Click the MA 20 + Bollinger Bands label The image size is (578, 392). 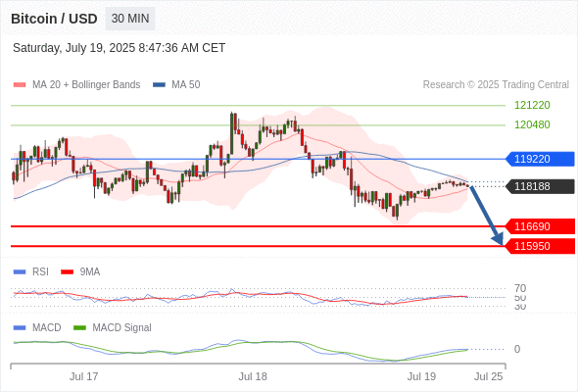coord(86,85)
